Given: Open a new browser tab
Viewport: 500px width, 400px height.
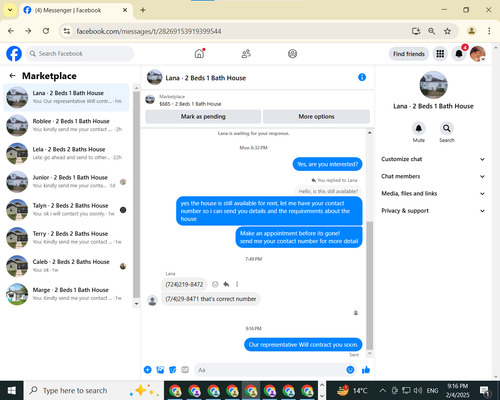Looking at the screenshot, I should [x=143, y=10].
